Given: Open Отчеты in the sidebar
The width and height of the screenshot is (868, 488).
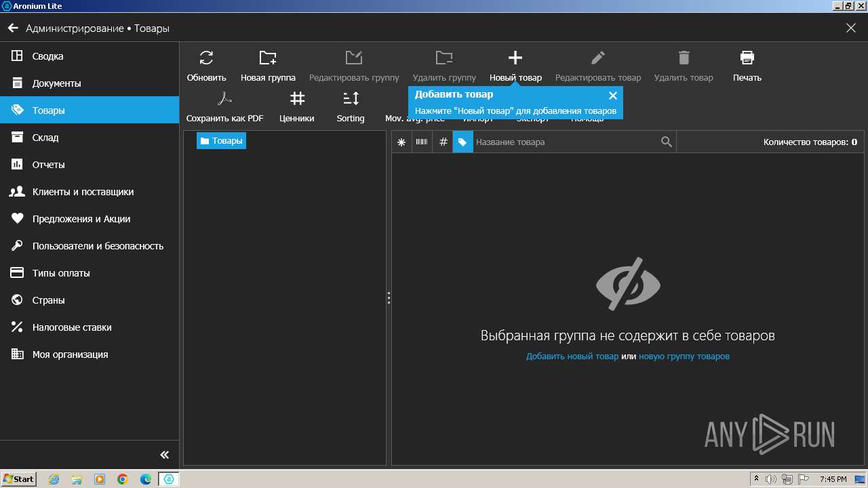Looking at the screenshot, I should (x=90, y=165).
